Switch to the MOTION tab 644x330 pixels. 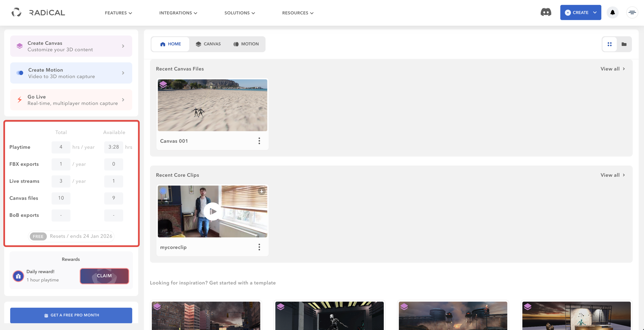[246, 44]
